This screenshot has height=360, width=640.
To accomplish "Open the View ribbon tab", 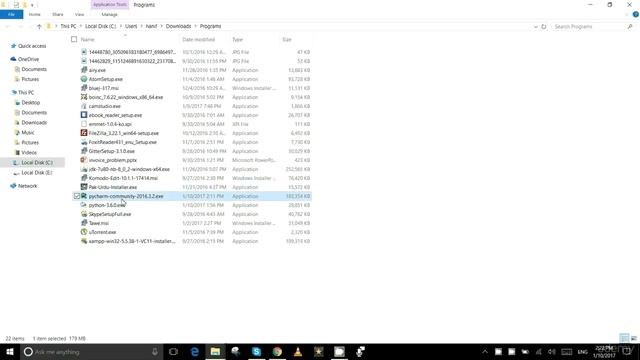I will (x=79, y=14).
